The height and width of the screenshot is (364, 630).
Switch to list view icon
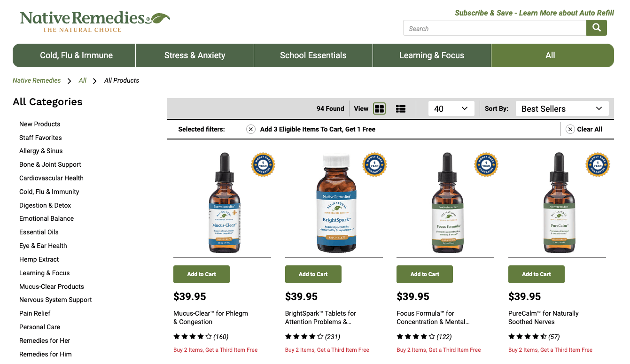pos(401,108)
